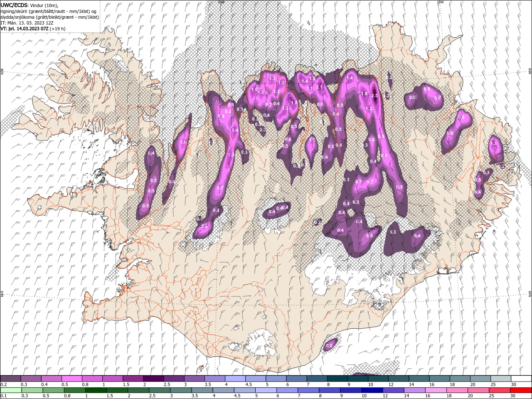This screenshot has height=399, width=532.
Task: Click the valid time 'VT: þri. 14.03.2023 07Z'
Action: (25, 29)
